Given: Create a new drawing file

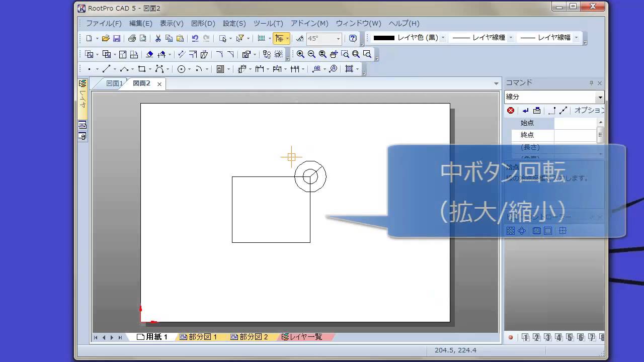Looking at the screenshot, I should pos(89,38).
